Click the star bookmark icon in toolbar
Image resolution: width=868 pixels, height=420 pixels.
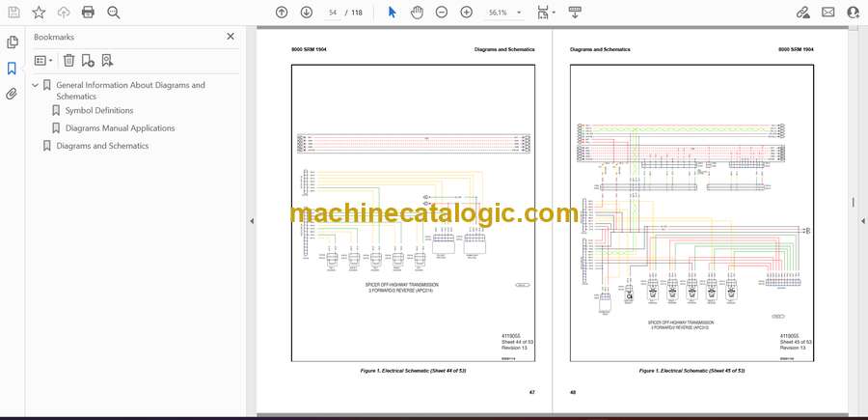(39, 13)
